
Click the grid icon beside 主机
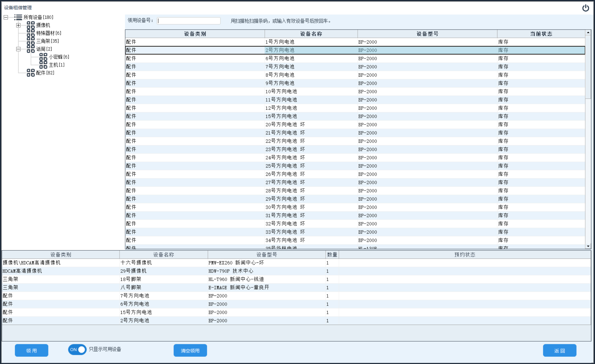click(x=43, y=65)
